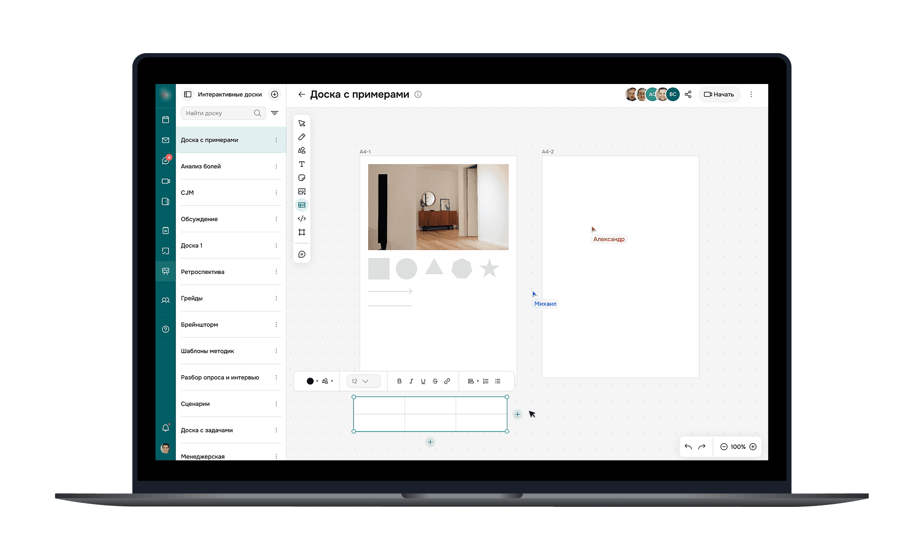Toggle numbered list
The height and width of the screenshot is (560, 924).
click(486, 381)
